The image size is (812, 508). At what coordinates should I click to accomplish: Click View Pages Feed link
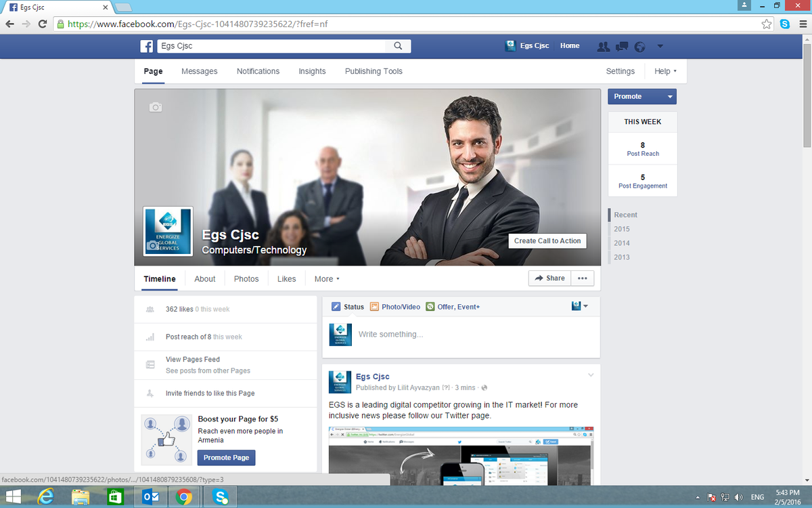click(x=193, y=360)
